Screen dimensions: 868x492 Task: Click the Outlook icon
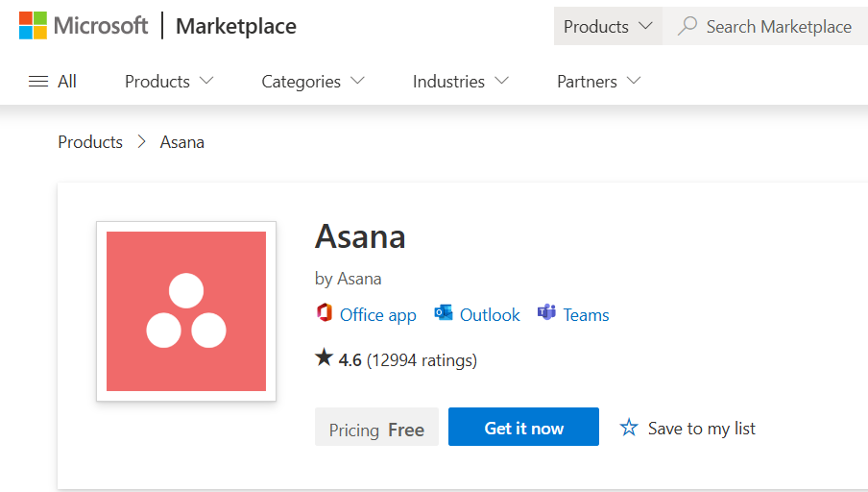click(x=444, y=312)
